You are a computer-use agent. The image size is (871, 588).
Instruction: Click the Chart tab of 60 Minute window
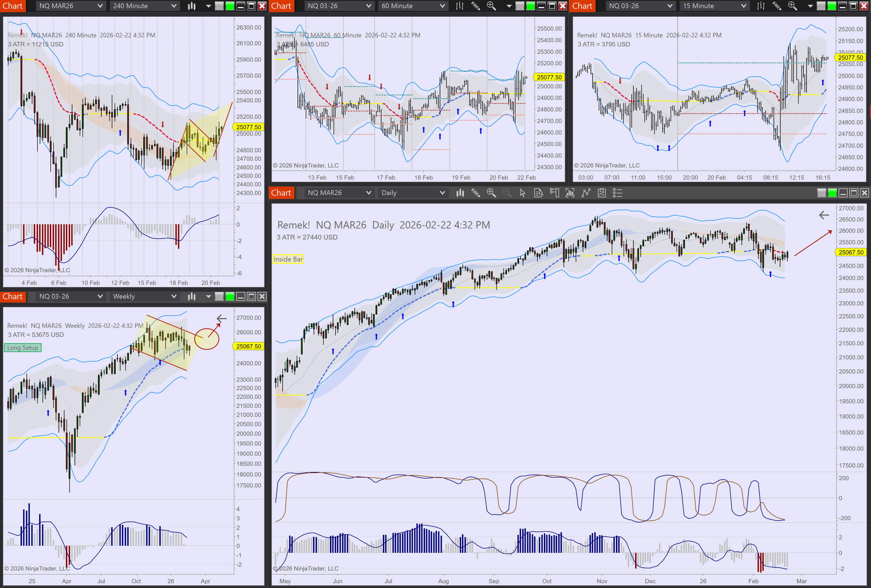coord(281,6)
